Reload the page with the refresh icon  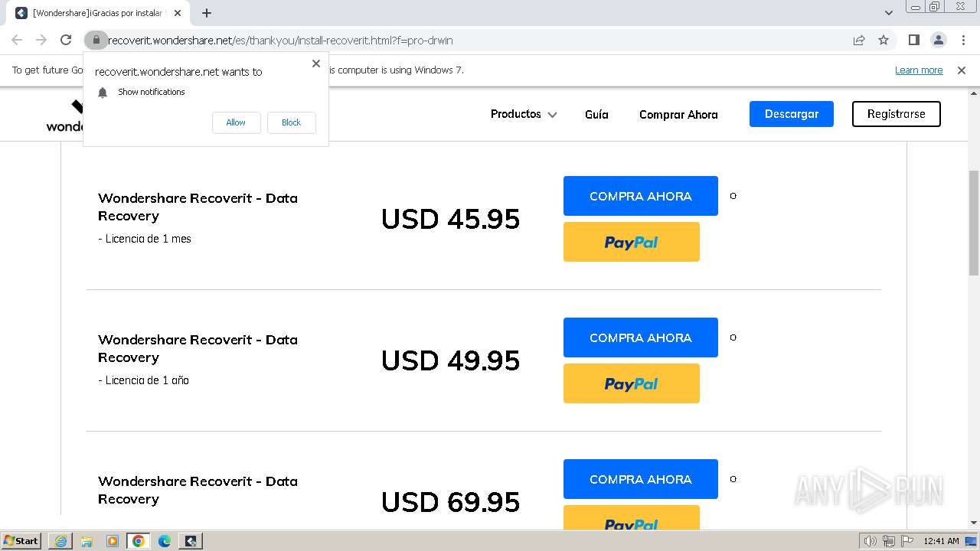click(66, 40)
